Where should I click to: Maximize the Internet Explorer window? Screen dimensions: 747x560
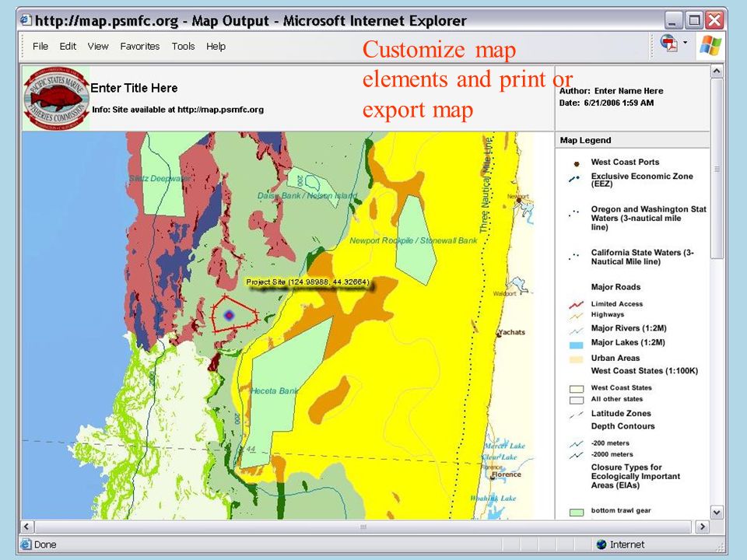[694, 20]
